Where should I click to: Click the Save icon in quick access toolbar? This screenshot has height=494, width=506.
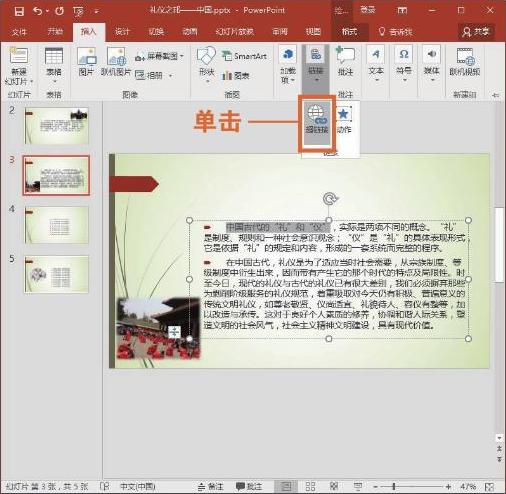pos(19,11)
